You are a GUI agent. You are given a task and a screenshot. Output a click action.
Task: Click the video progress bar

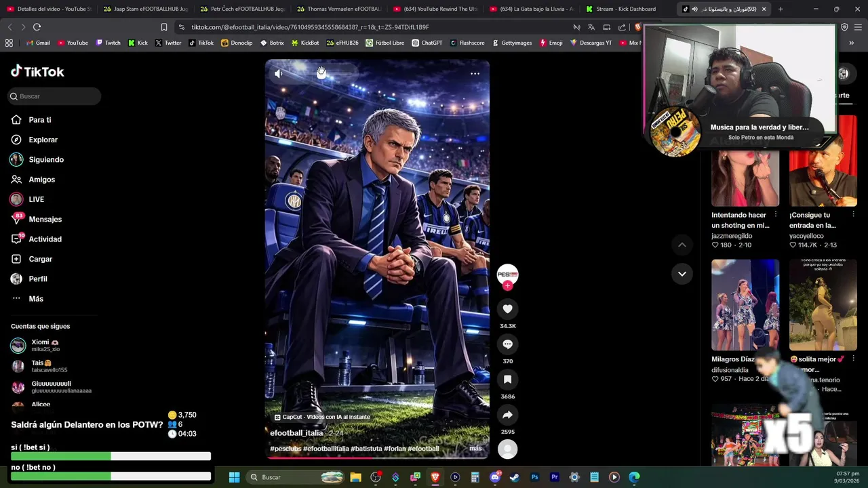[x=376, y=457]
